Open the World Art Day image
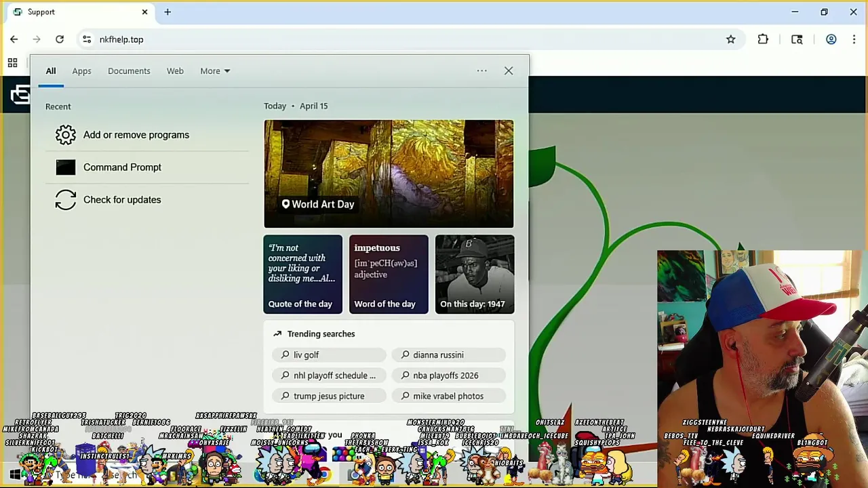The height and width of the screenshot is (488, 868). coord(389,174)
